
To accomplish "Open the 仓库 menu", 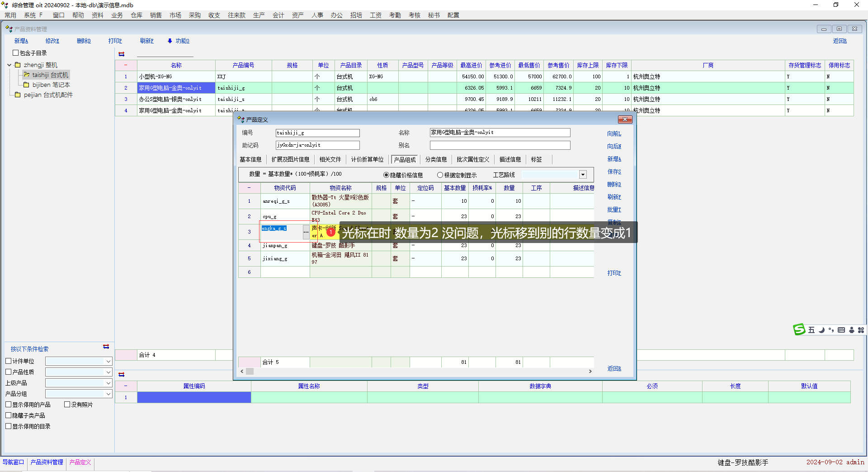I will tap(136, 15).
